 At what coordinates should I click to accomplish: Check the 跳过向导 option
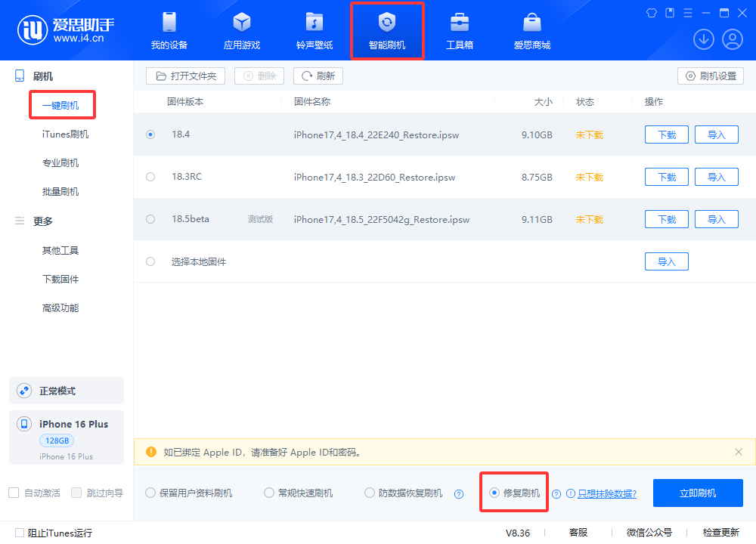point(76,492)
